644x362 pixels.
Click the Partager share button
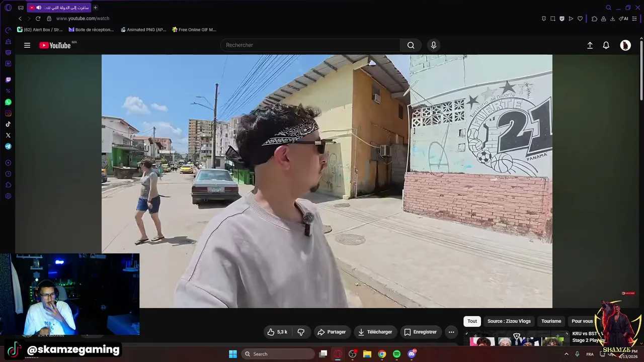(332, 332)
